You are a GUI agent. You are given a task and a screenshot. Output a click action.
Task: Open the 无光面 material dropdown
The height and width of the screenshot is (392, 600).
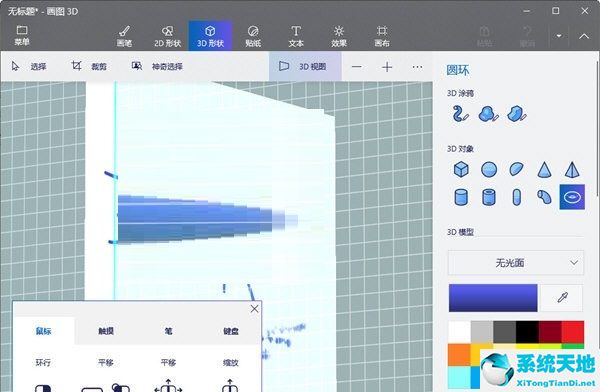click(516, 263)
